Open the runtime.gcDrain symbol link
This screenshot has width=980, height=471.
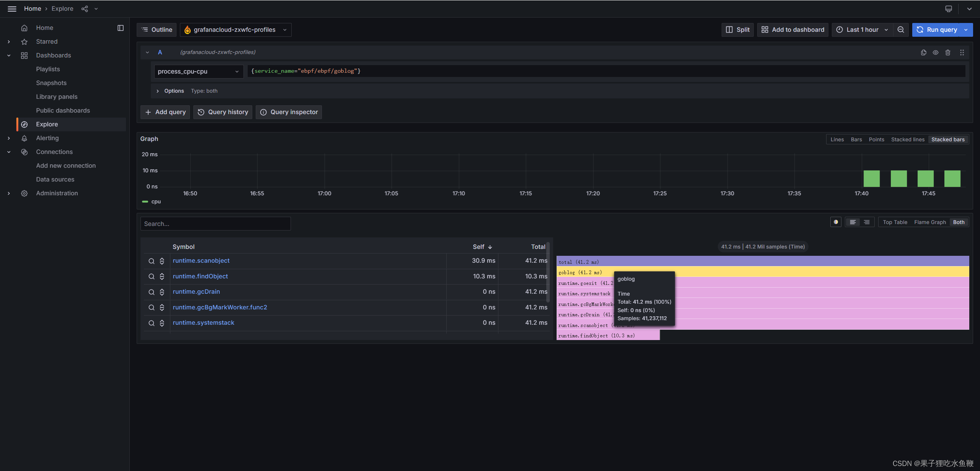click(x=196, y=292)
